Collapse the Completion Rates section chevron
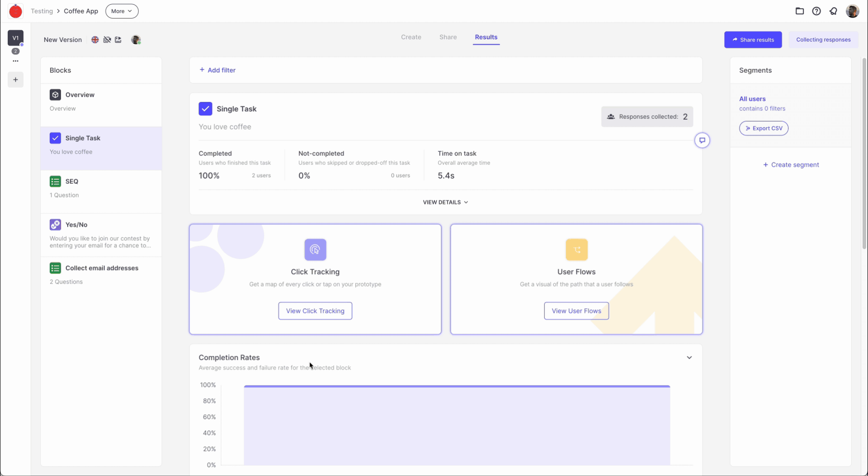The height and width of the screenshot is (476, 868). pos(689,357)
